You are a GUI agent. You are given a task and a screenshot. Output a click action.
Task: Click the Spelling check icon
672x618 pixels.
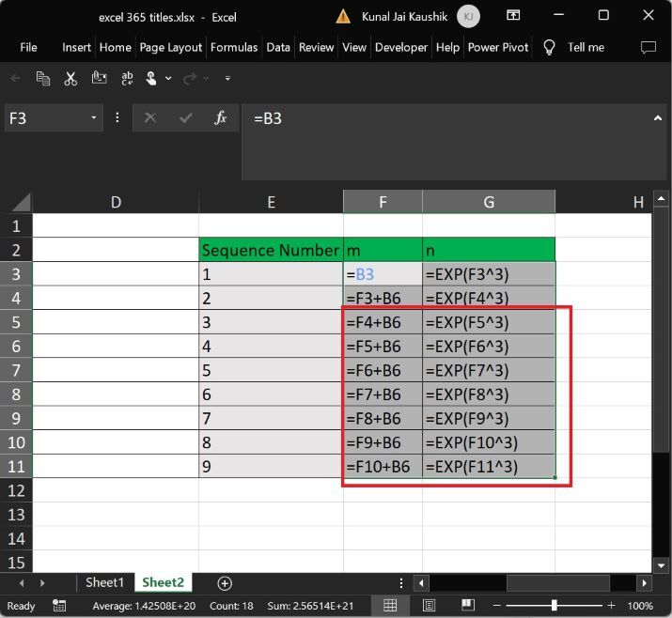point(128,79)
